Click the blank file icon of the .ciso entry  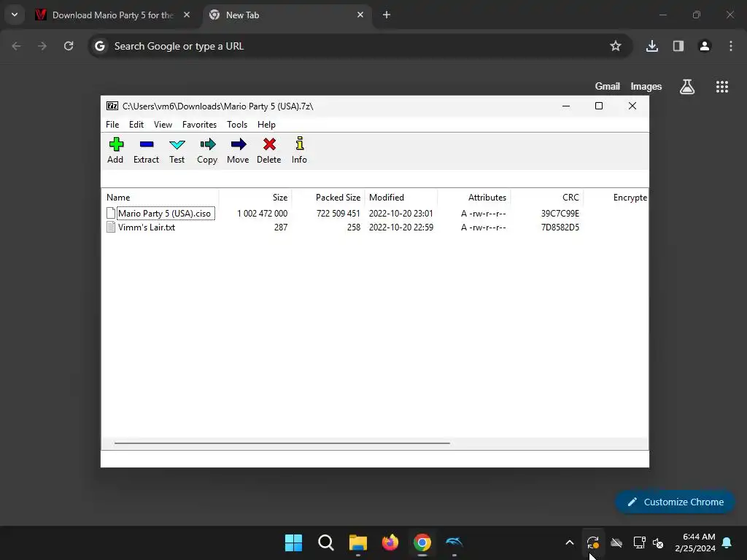point(111,214)
